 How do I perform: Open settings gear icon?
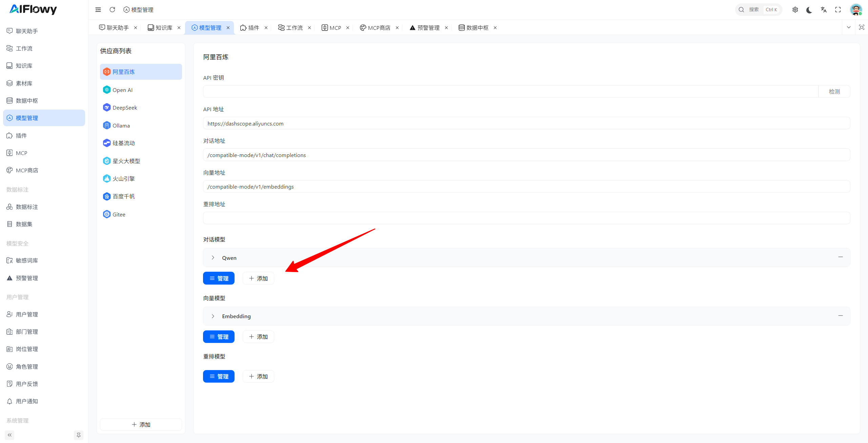point(795,9)
